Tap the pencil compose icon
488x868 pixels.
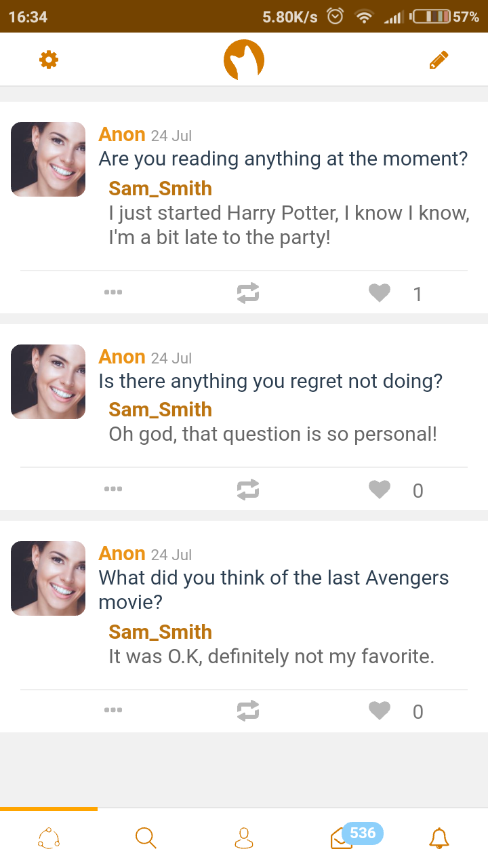tap(439, 60)
